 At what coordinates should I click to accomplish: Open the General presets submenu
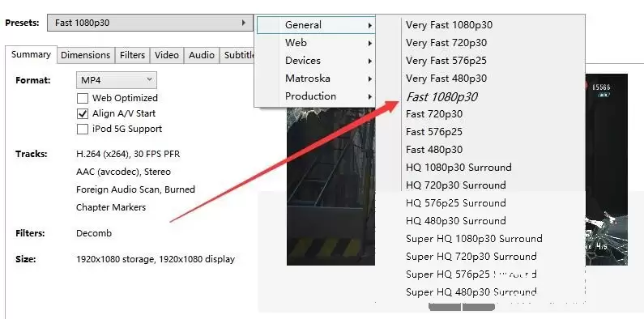point(315,25)
